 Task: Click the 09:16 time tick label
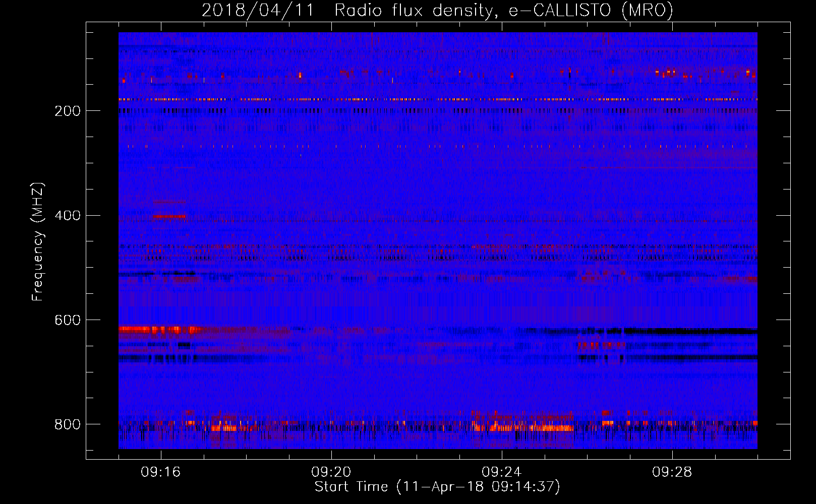161,472
